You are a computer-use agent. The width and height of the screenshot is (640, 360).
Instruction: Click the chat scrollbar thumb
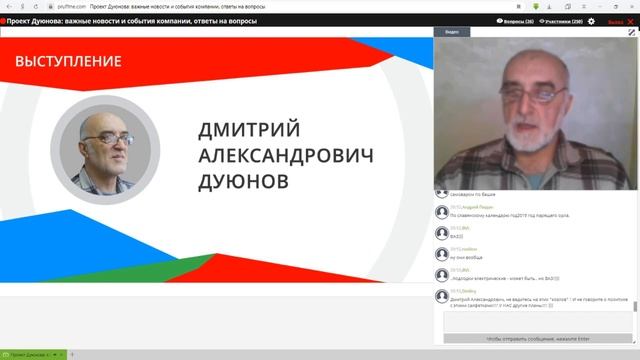(635, 306)
